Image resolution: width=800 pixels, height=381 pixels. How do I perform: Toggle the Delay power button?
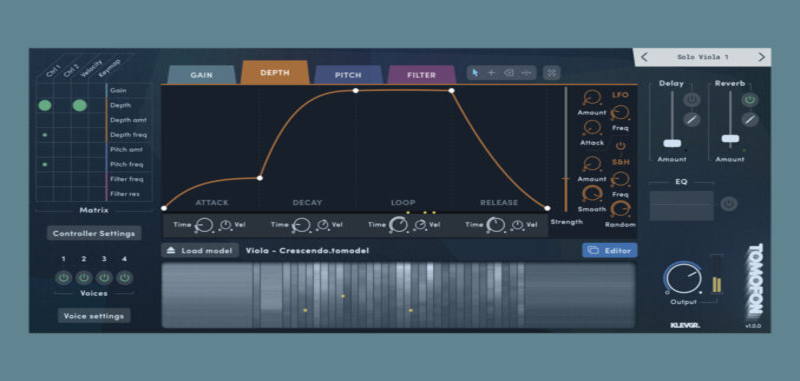pos(692,100)
